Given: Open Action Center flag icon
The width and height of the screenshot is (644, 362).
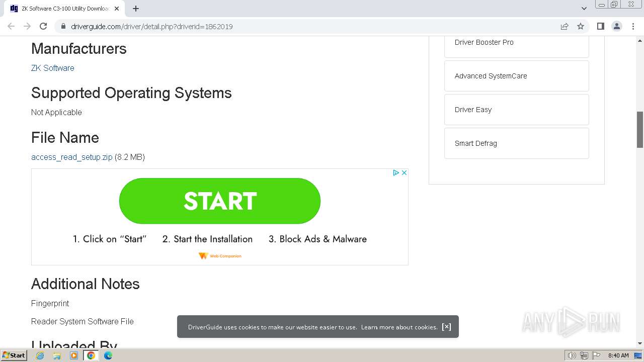Looking at the screenshot, I should 596,355.
